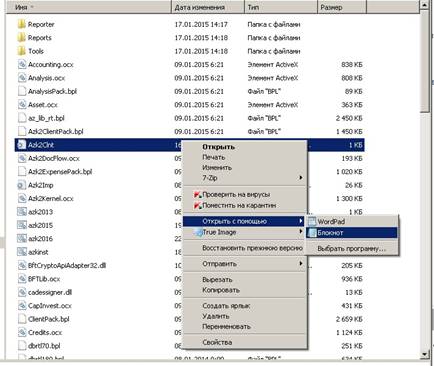Click the Azk2Imp file icon
This screenshot has width=434, height=366.
pos(22,185)
